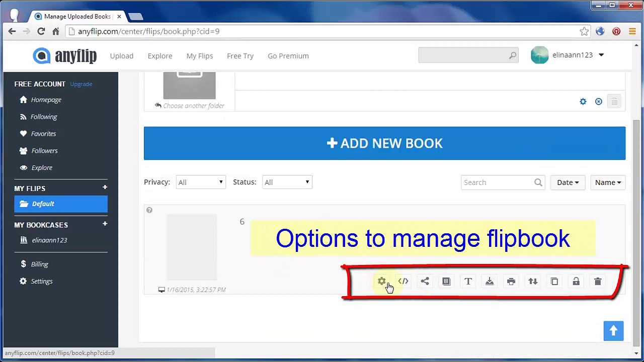Open sidebar Explore link
Image resolution: width=644 pixels, height=362 pixels.
click(42, 168)
